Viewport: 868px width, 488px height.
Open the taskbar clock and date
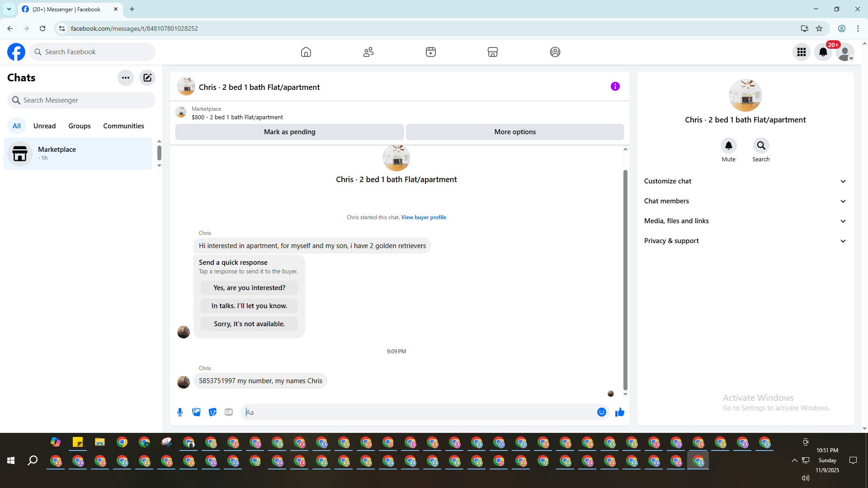coord(827,460)
